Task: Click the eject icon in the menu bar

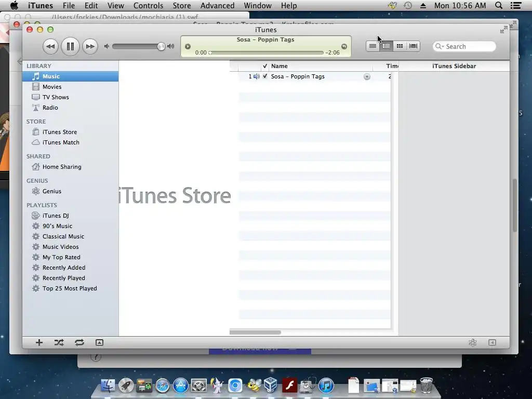Action: 423,5
